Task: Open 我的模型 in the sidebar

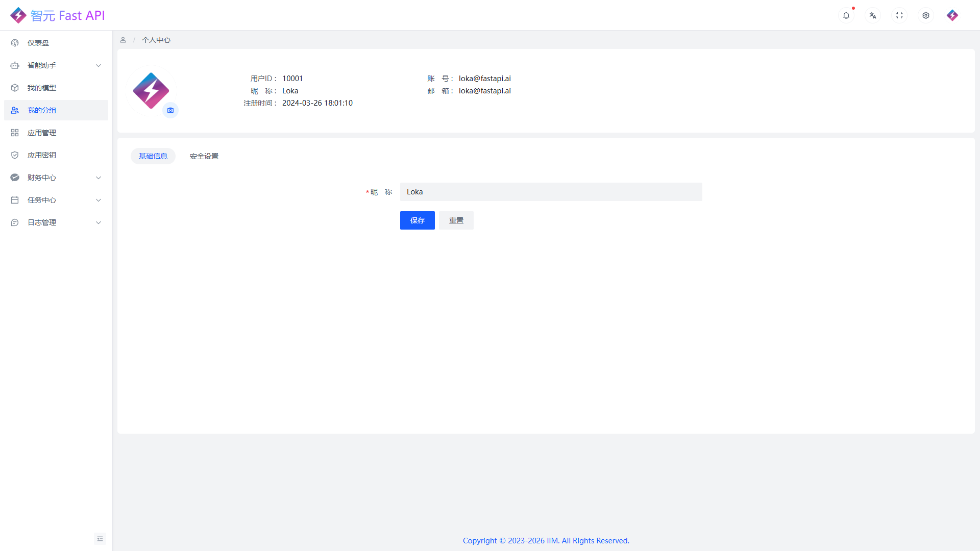Action: (42, 88)
